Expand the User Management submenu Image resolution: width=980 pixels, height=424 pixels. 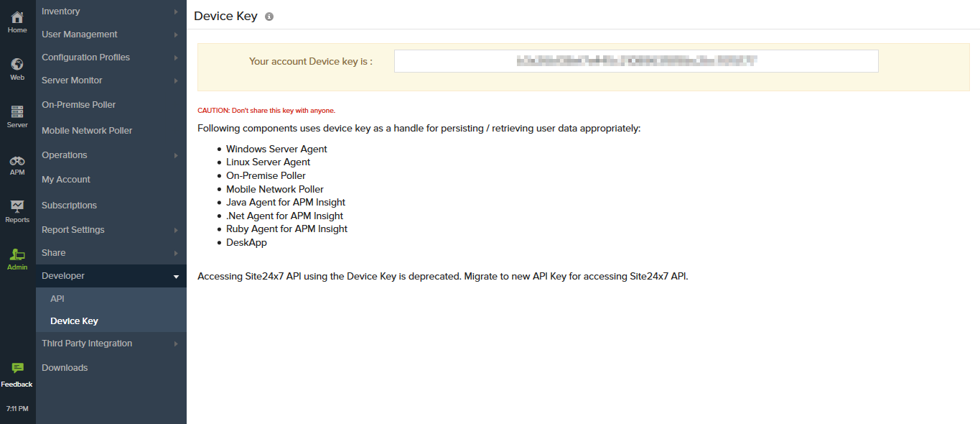[x=176, y=34]
